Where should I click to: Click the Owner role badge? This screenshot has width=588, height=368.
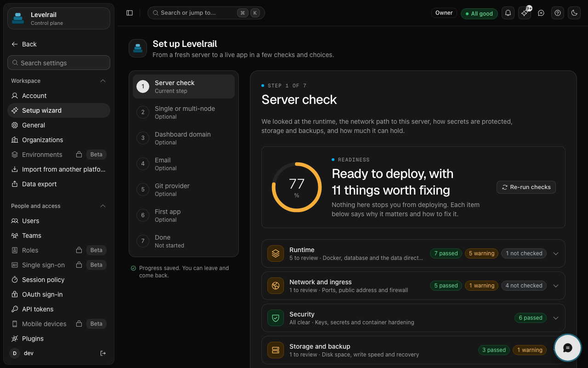(x=444, y=13)
